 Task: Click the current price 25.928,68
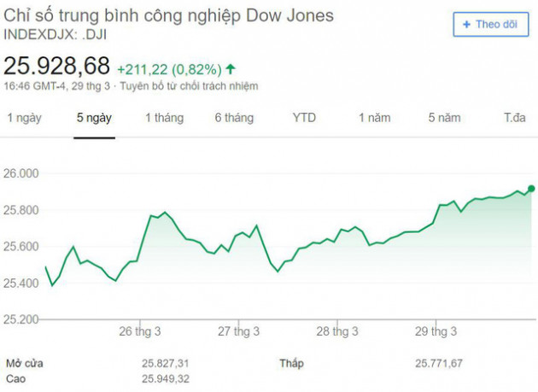pos(57,66)
